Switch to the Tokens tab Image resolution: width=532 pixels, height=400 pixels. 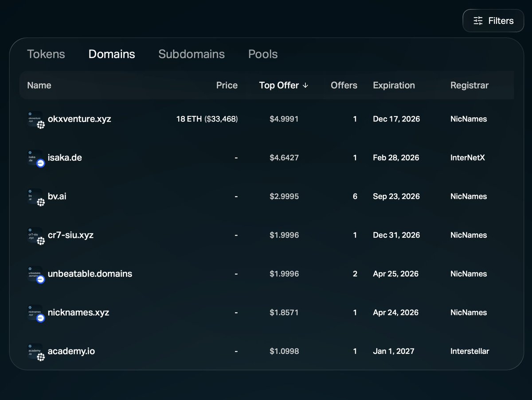46,54
